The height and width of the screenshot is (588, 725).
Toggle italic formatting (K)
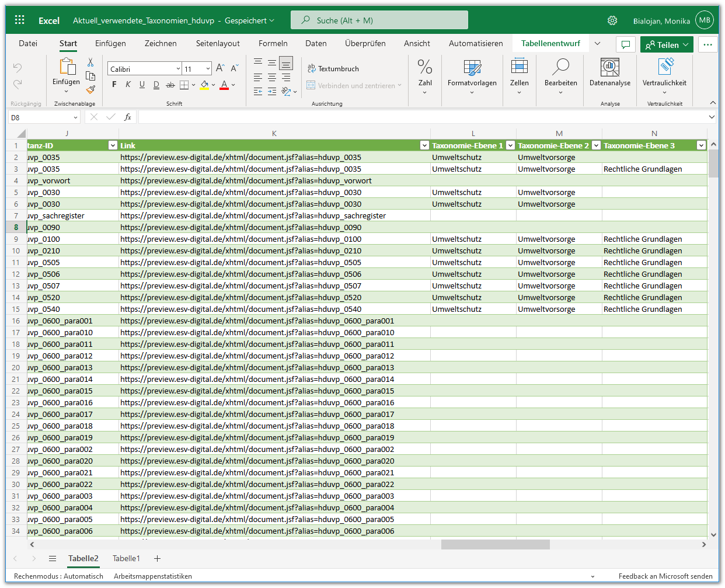[x=128, y=85]
